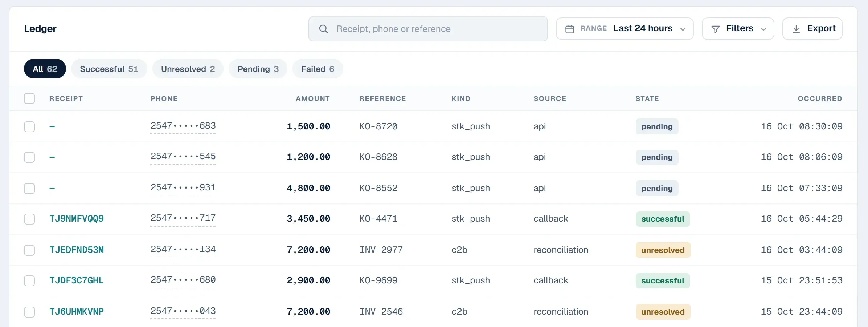Click the pending badge for KO-8628
Image resolution: width=868 pixels, height=327 pixels.
(657, 157)
